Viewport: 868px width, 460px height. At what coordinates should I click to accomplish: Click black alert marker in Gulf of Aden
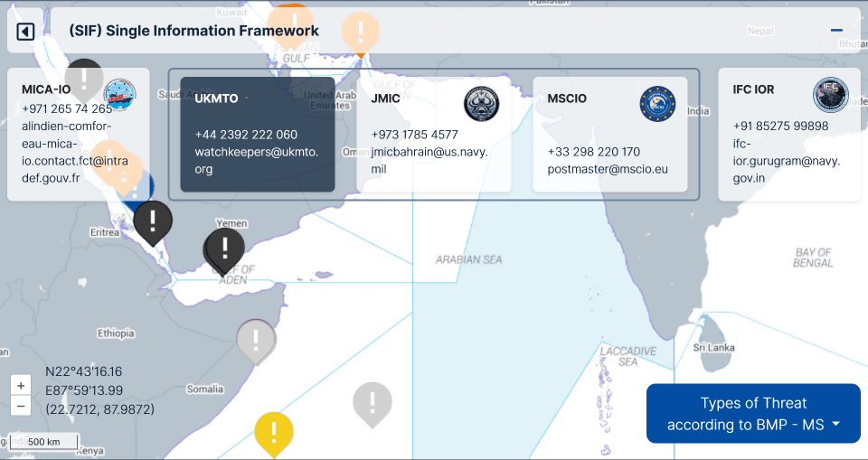(x=224, y=247)
